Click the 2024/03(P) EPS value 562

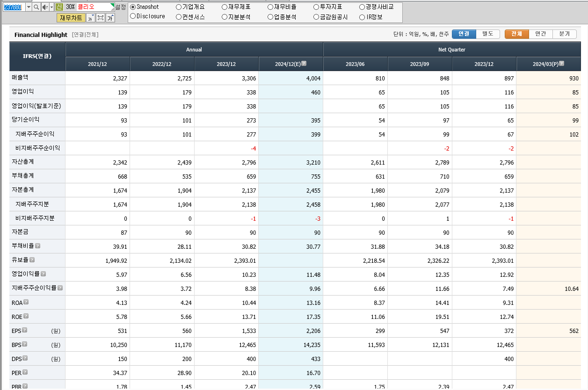coord(574,331)
